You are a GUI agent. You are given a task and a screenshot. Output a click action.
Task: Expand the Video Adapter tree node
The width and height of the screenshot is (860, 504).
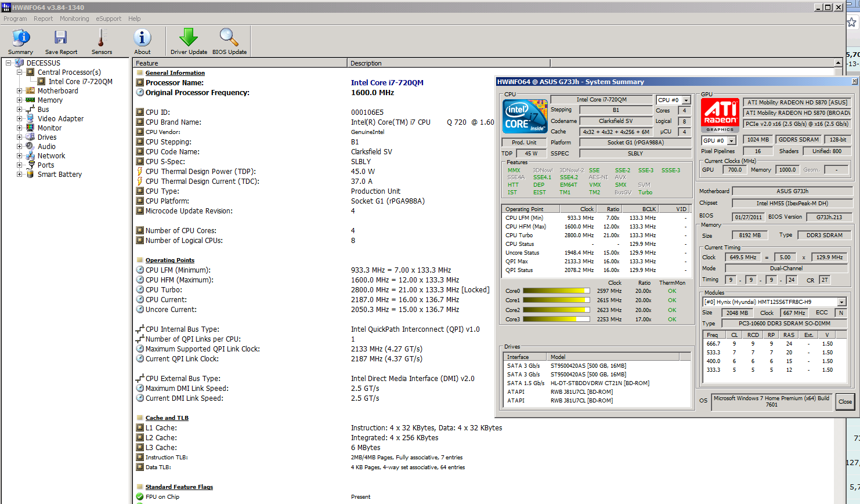(x=19, y=119)
